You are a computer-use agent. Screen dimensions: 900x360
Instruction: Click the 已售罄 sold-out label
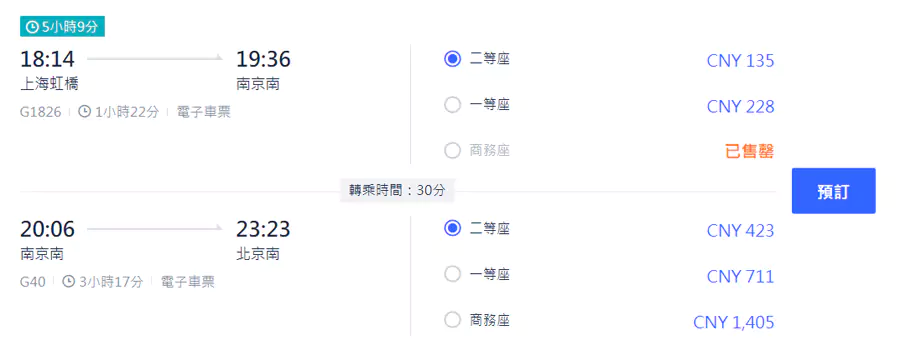pyautogui.click(x=750, y=152)
